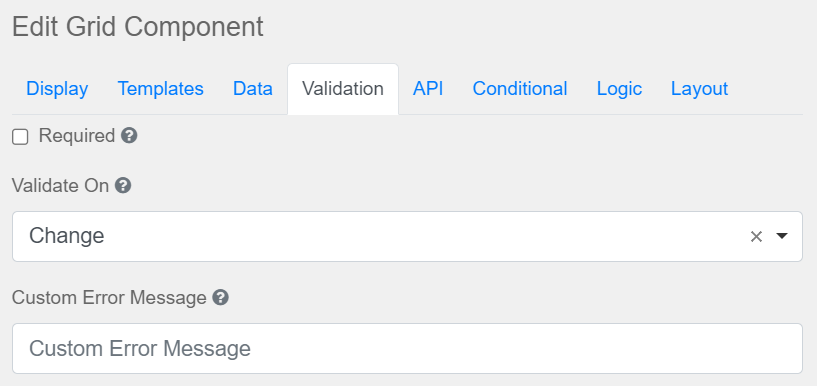Screen dimensions: 817x386
Task: Focus the Custom Error Message text field
Action: click(407, 348)
